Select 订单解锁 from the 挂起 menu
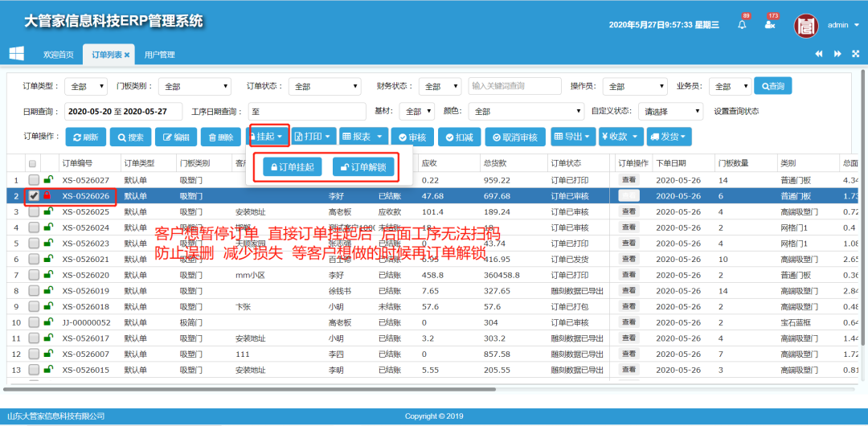The image size is (868, 426). (363, 167)
